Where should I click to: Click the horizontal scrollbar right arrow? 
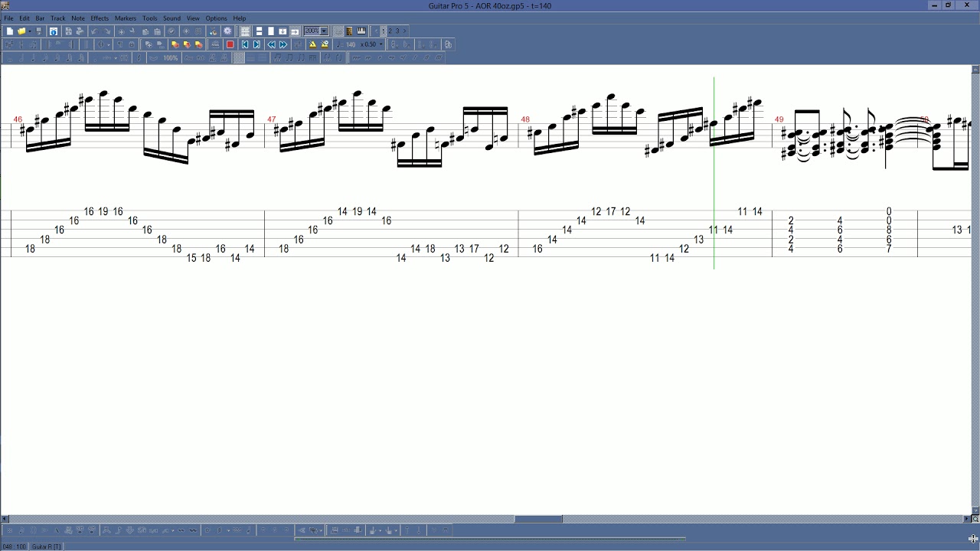(966, 519)
